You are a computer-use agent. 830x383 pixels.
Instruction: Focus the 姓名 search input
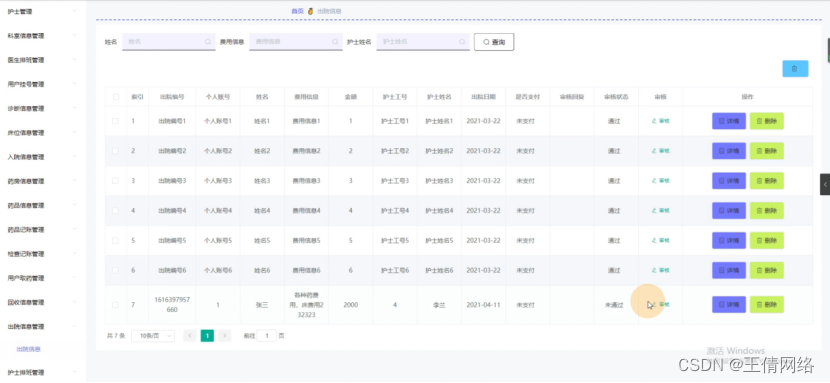(x=169, y=42)
